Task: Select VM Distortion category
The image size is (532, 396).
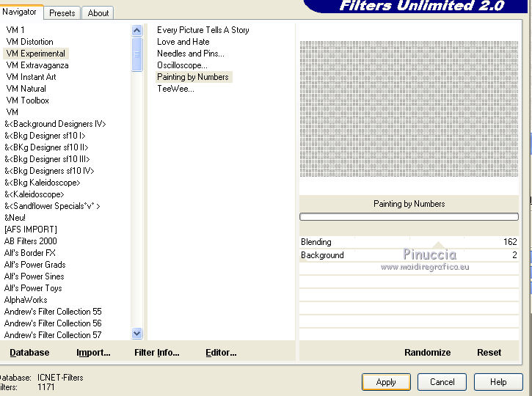Action: [30, 42]
